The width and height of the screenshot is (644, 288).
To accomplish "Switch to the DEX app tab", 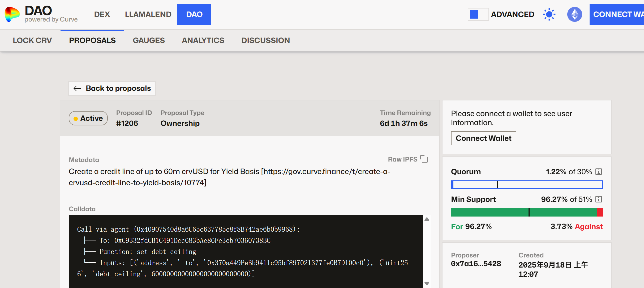I will [x=102, y=14].
